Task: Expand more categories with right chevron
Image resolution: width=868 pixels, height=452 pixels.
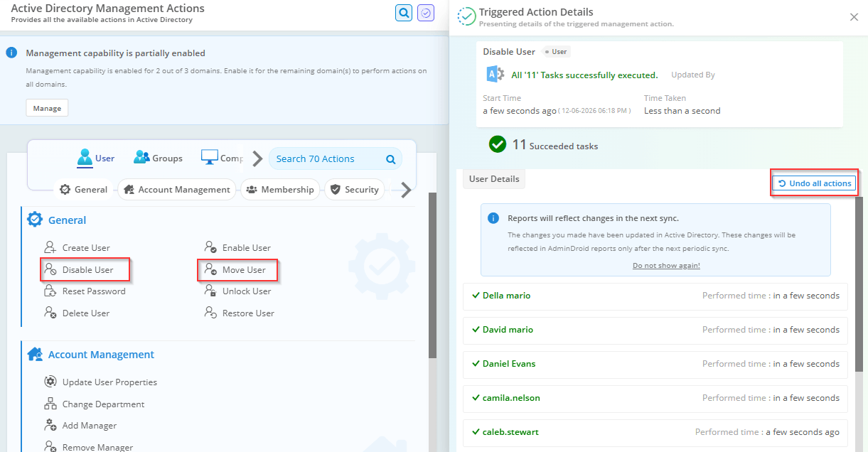Action: (x=257, y=158)
